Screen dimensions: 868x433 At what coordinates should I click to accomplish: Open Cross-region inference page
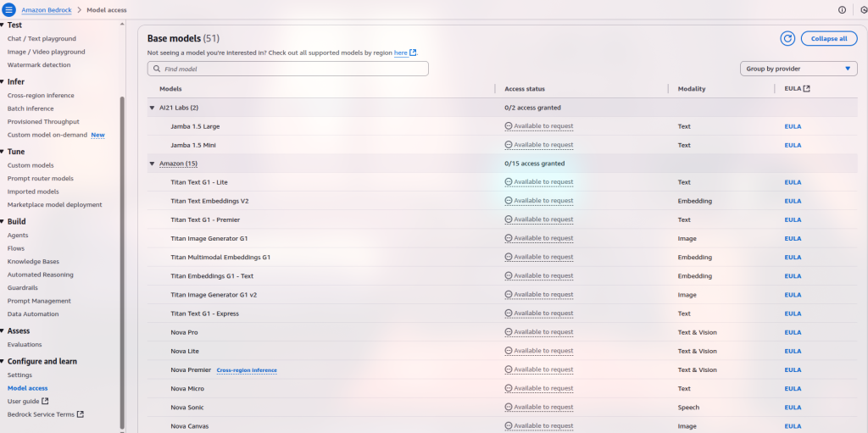(x=41, y=95)
